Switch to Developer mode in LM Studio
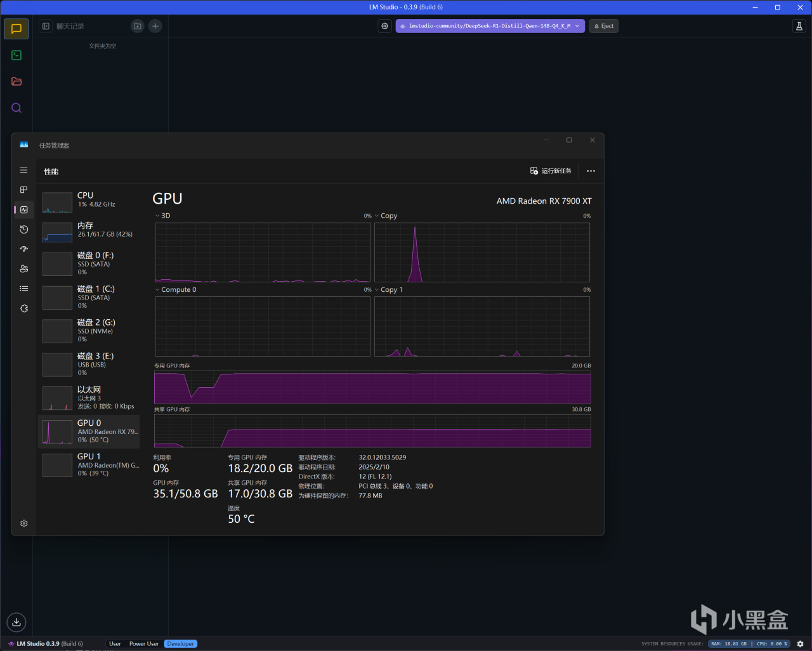 (181, 643)
